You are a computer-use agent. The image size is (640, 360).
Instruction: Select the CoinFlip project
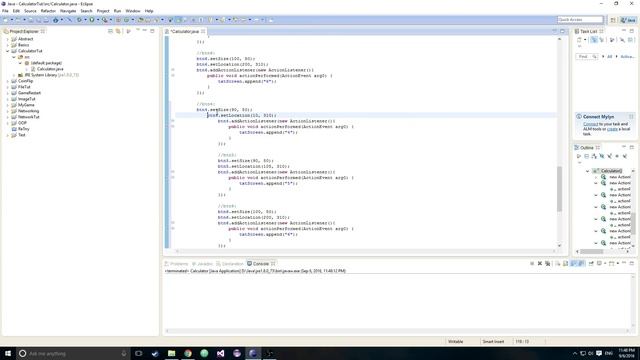25,81
